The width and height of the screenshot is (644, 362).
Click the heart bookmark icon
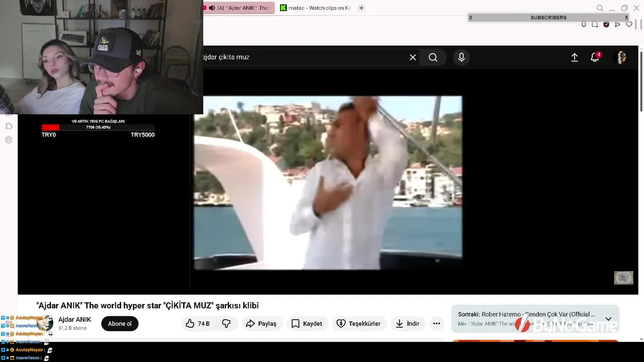pos(629,24)
